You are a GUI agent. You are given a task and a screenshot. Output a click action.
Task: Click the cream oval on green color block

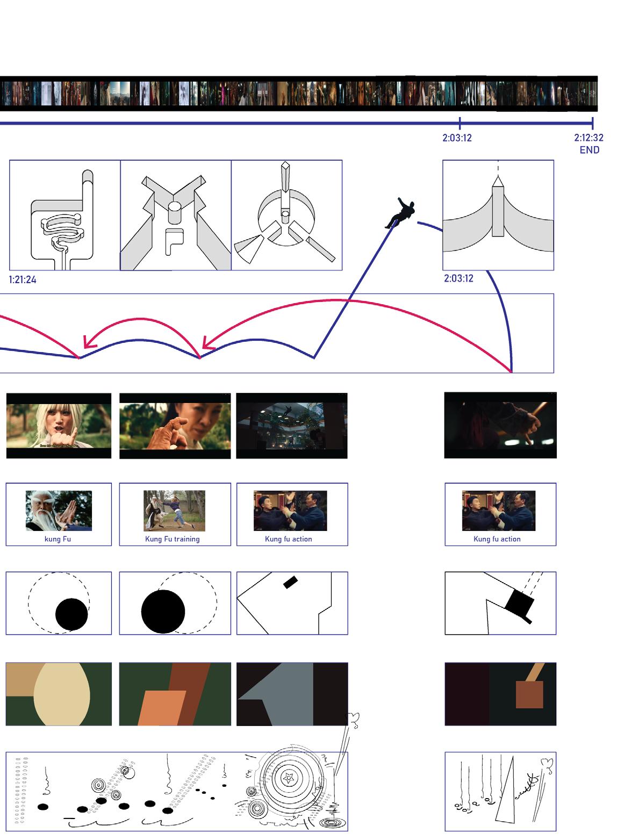(x=59, y=694)
